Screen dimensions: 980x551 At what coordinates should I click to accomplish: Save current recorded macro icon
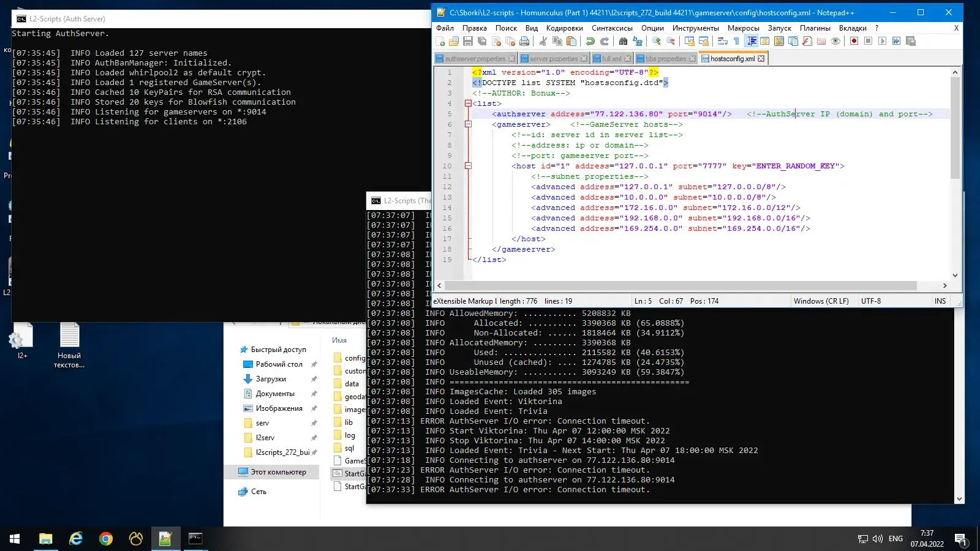[911, 41]
